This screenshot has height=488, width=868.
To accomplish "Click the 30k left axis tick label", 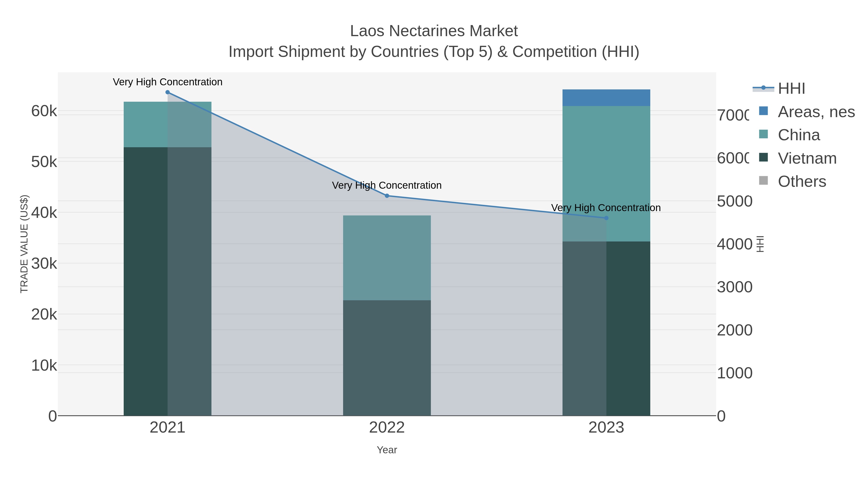I will pyautogui.click(x=44, y=264).
